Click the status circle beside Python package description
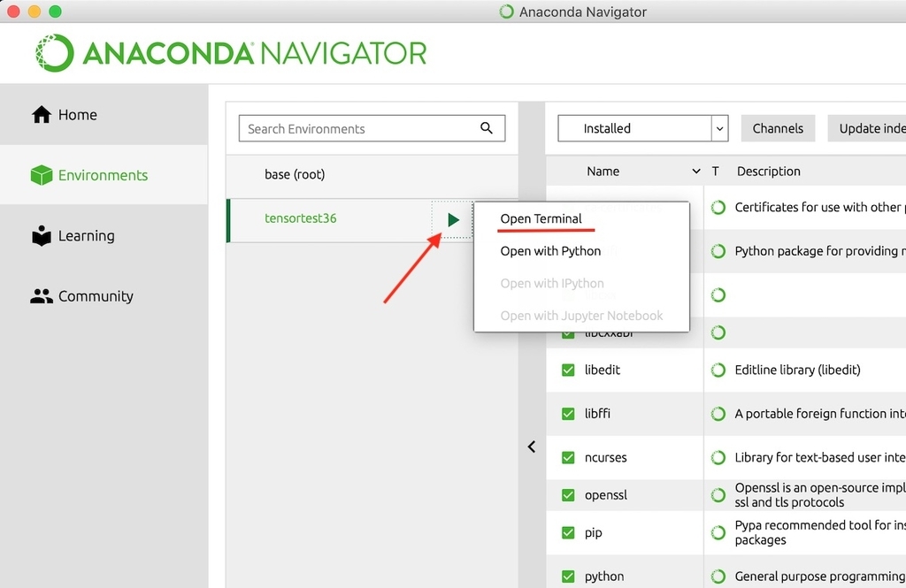906x588 pixels. coord(718,251)
